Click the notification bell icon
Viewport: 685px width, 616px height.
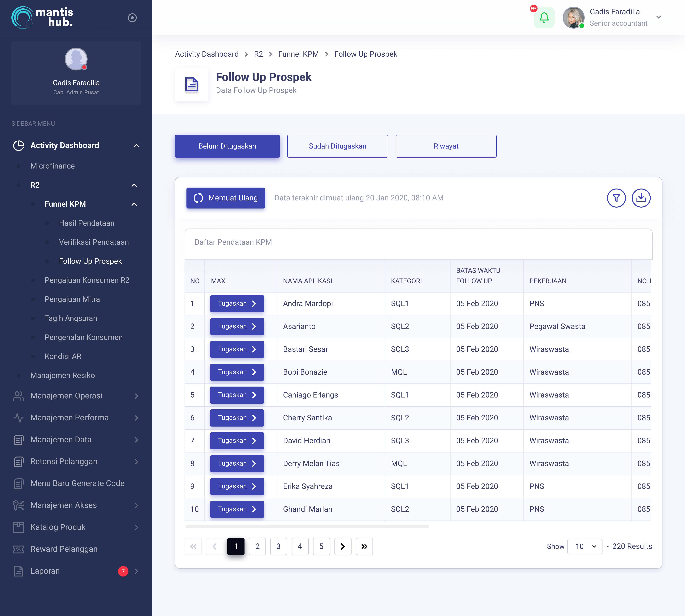[x=544, y=18]
